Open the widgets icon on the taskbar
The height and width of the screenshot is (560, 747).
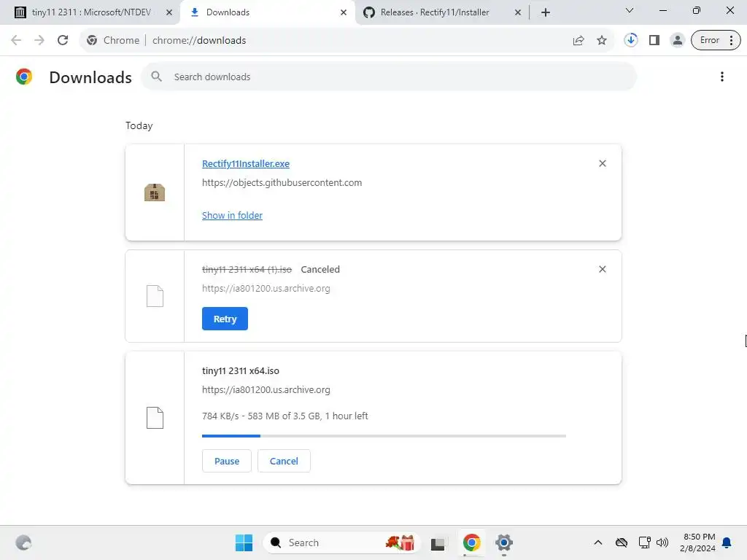pyautogui.click(x=23, y=542)
